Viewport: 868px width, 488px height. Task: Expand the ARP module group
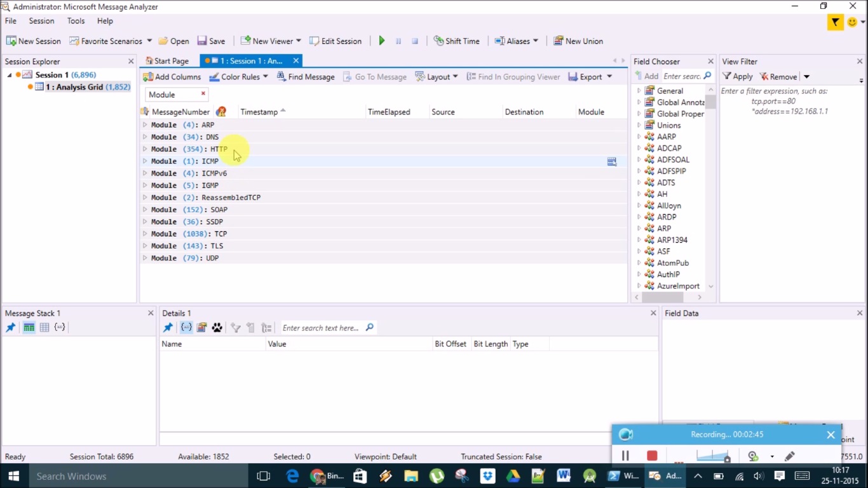tap(145, 125)
